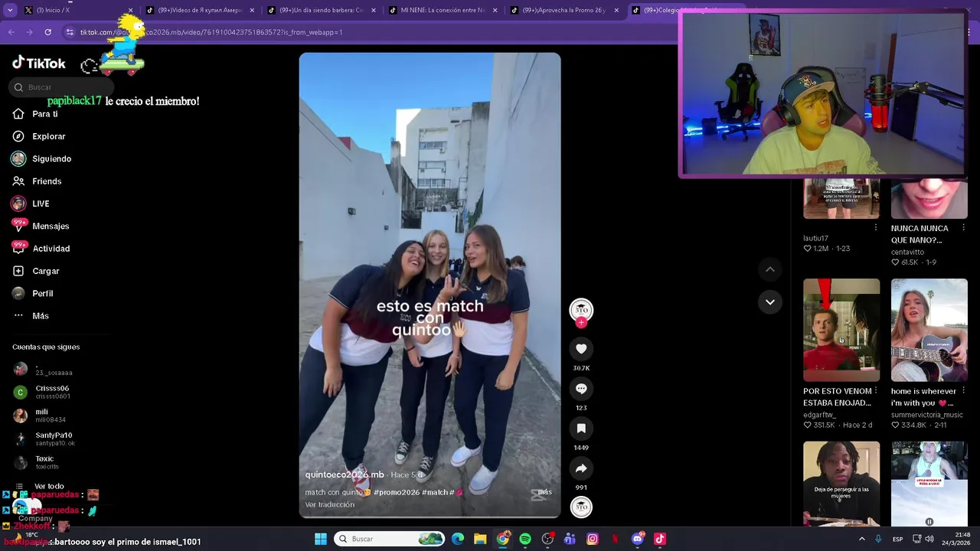The width and height of the screenshot is (980, 551).
Task: Open Mensajes inbox
Action: tap(51, 226)
